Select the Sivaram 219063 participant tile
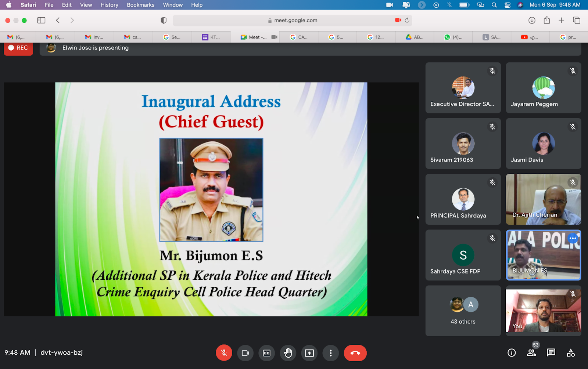588x369 pixels. pyautogui.click(x=463, y=144)
